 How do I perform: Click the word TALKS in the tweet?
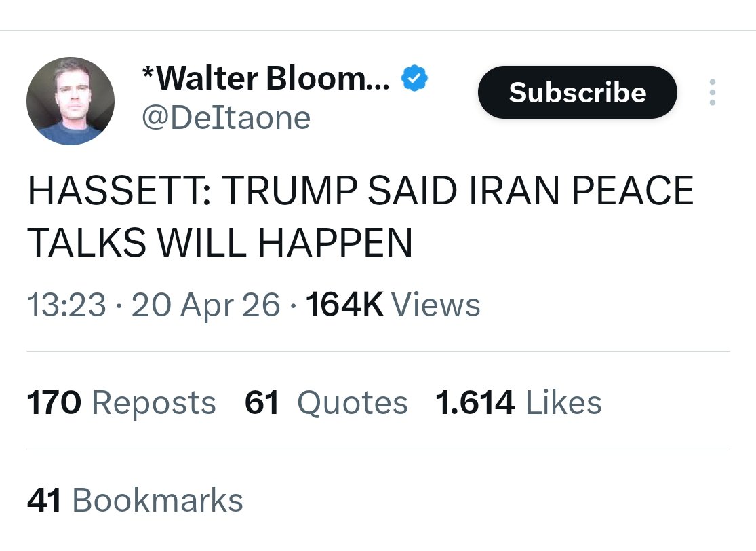pyautogui.click(x=86, y=242)
